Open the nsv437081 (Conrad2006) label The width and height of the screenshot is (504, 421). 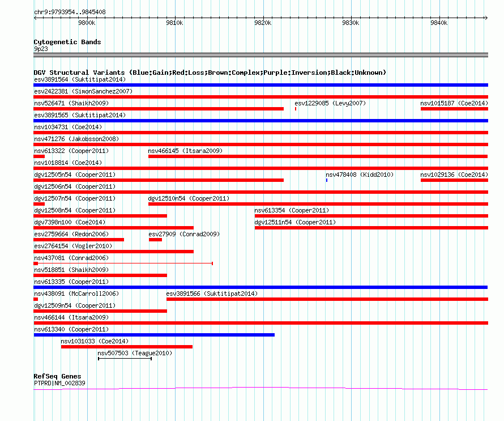71,258
